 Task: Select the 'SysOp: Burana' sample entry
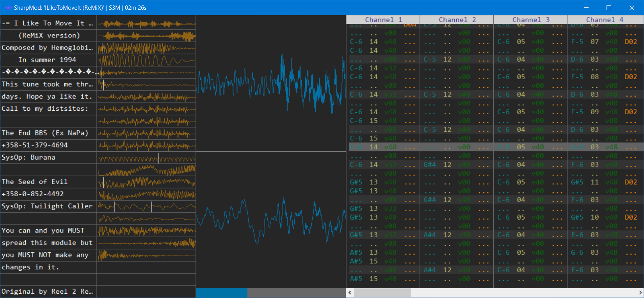48,158
